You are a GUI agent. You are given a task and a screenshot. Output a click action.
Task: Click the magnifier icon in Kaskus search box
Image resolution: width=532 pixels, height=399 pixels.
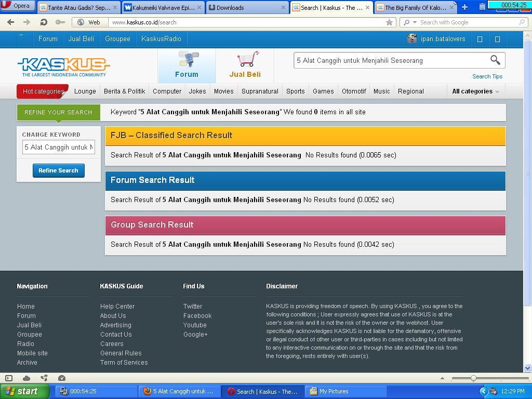tap(495, 60)
